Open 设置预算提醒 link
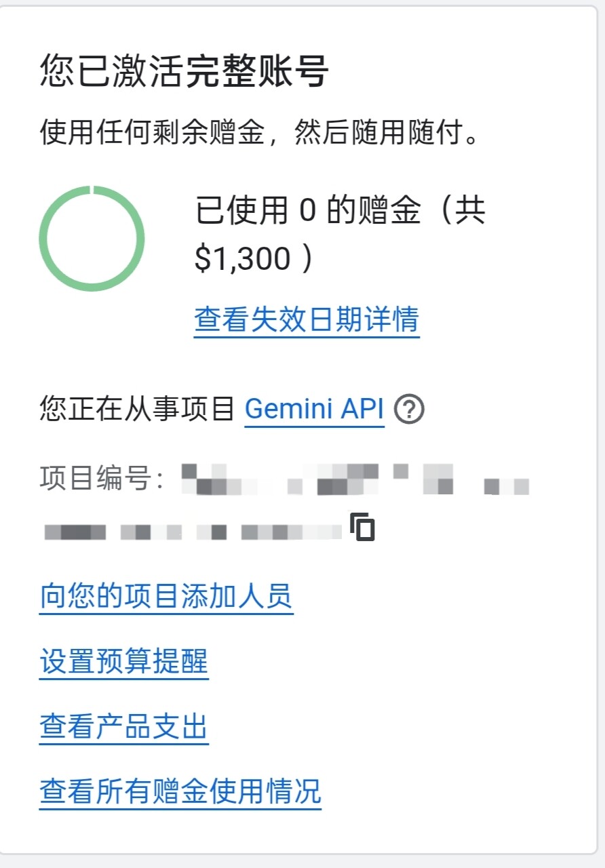Viewport: 605px width, 868px height. 124,661
